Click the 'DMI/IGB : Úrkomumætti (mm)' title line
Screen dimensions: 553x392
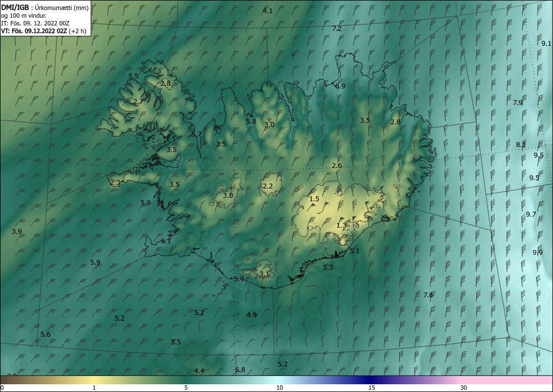click(45, 7)
